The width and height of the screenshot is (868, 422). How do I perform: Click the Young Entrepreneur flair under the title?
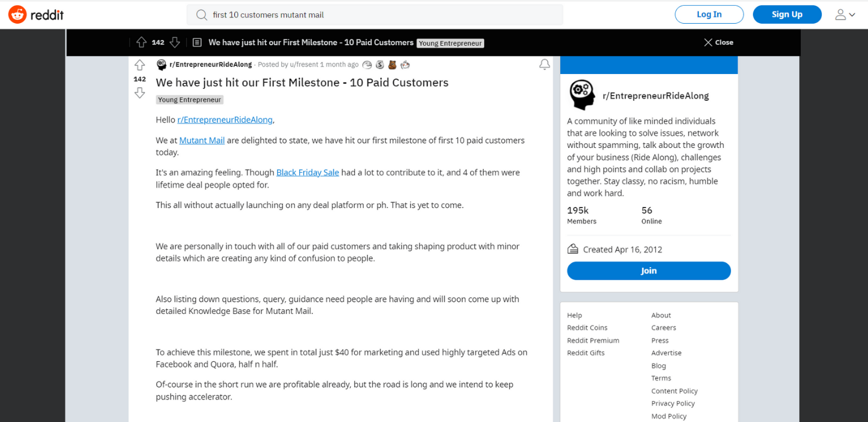189,99
